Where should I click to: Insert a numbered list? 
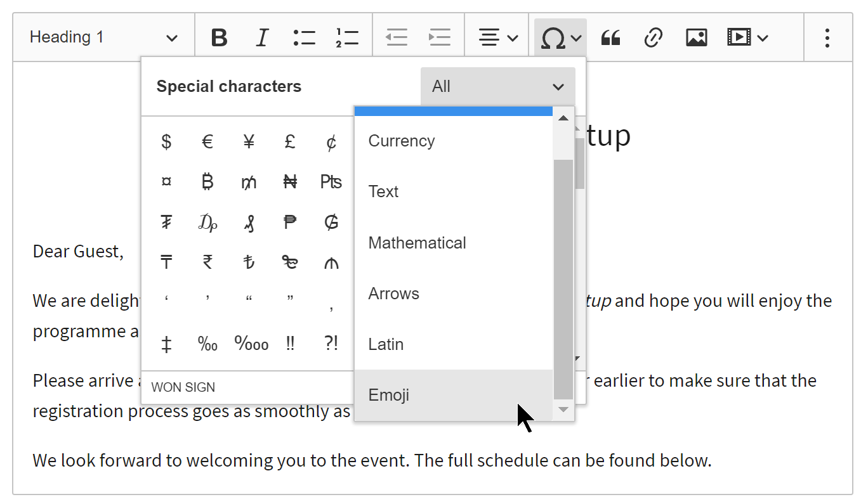coord(347,37)
